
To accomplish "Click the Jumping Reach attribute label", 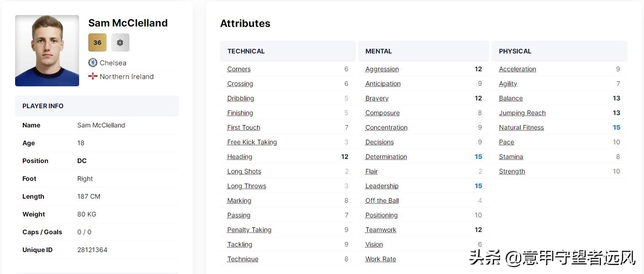I will (x=522, y=113).
